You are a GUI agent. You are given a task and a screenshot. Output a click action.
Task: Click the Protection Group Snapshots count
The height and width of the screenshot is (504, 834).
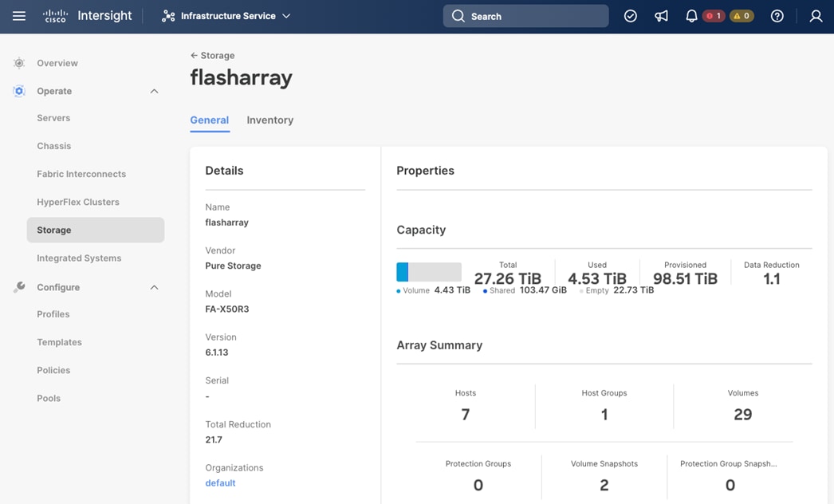coord(730,485)
